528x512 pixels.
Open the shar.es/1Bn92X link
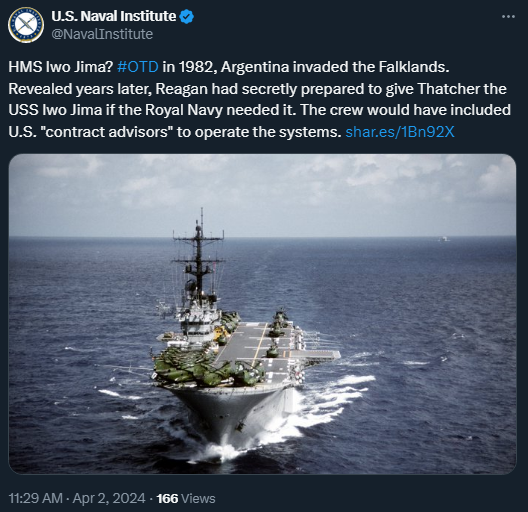(x=400, y=132)
